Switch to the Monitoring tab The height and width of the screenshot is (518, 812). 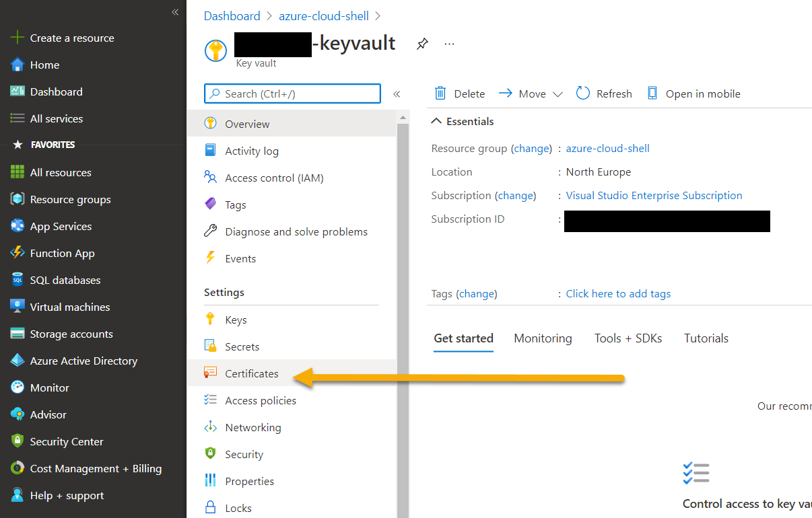tap(543, 338)
